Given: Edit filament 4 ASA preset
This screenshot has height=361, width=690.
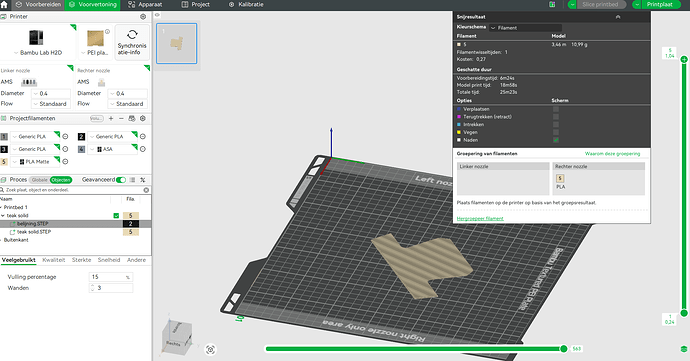Looking at the screenshot, I should click(x=143, y=149).
